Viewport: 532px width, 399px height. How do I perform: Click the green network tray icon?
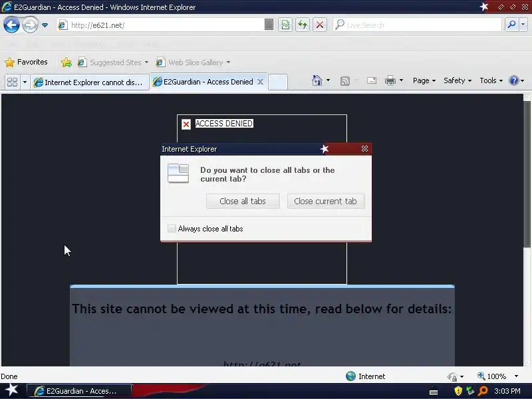[470, 391]
